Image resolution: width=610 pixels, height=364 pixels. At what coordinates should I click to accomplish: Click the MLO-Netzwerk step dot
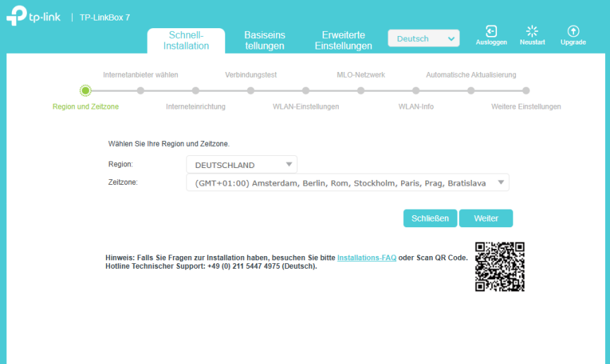pos(361,90)
